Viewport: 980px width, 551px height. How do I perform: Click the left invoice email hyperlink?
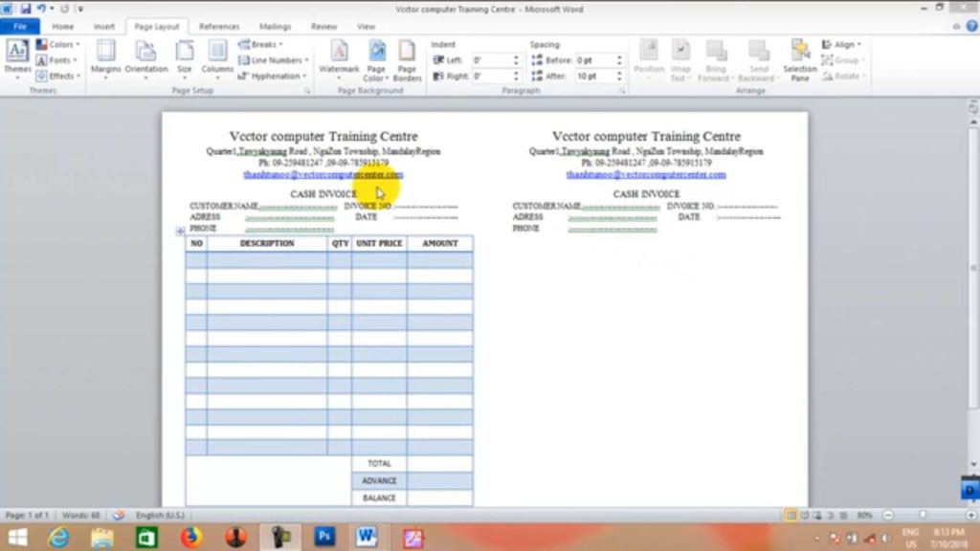323,174
